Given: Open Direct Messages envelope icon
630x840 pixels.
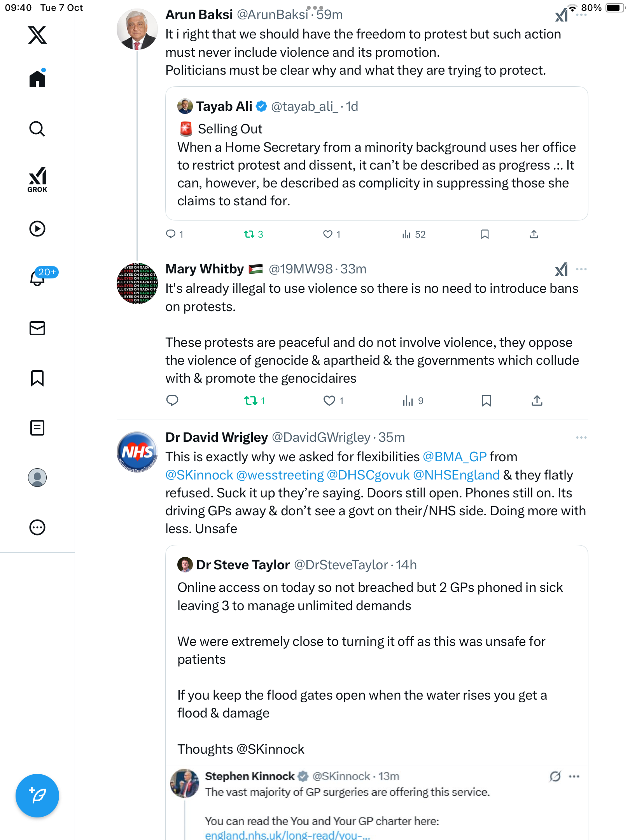Looking at the screenshot, I should (x=37, y=328).
